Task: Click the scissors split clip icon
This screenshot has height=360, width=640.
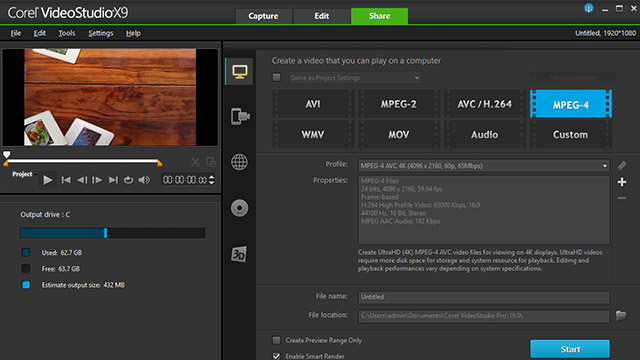Action: pos(195,162)
